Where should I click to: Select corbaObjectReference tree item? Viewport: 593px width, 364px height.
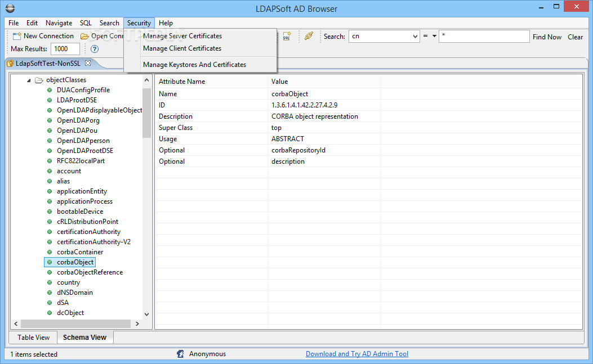(90, 272)
